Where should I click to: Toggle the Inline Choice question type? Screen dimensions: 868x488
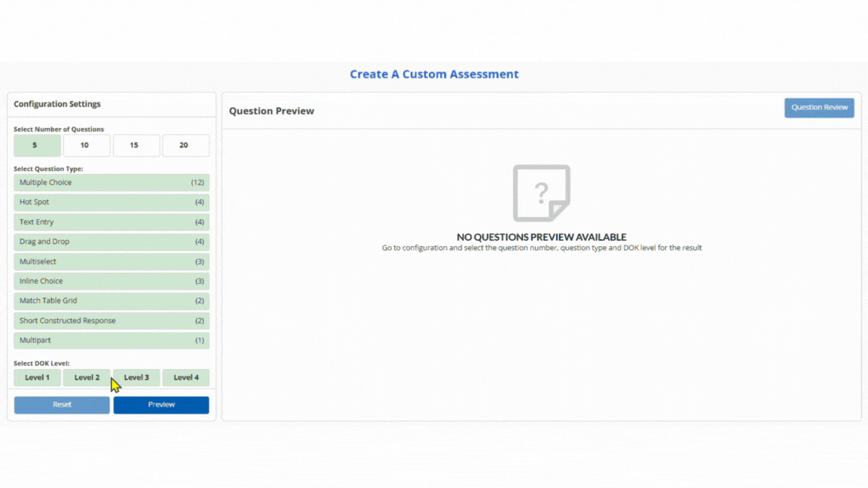click(x=112, y=281)
